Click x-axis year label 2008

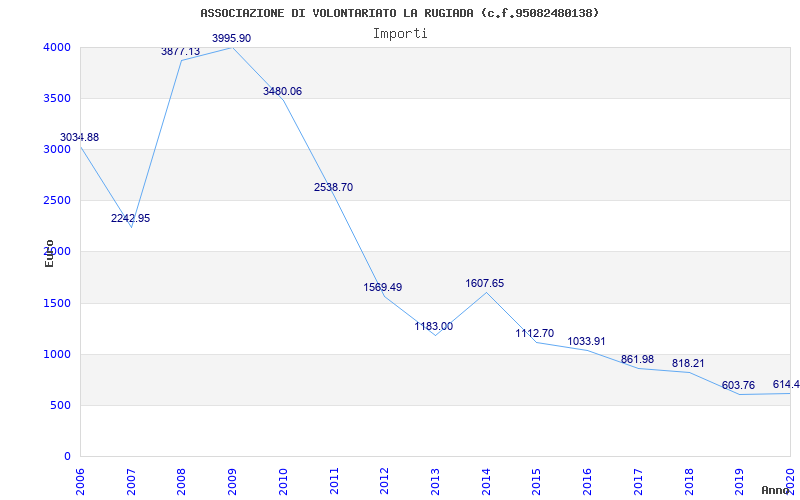[x=181, y=481]
